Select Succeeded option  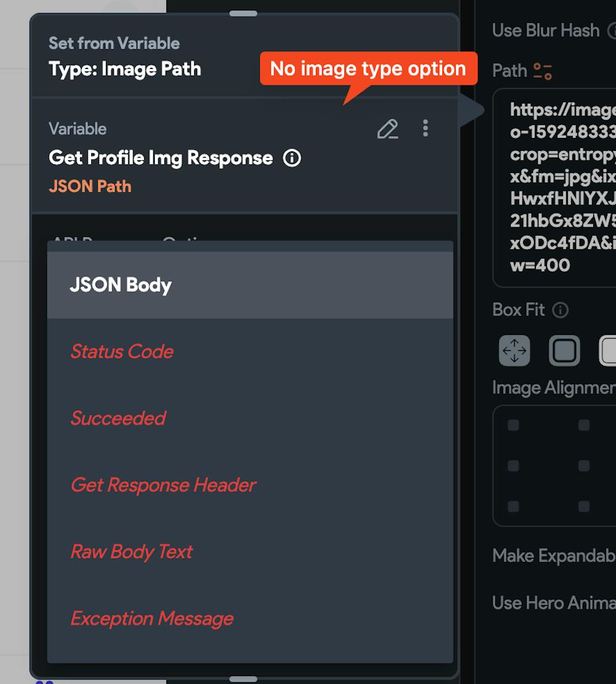tap(250, 418)
